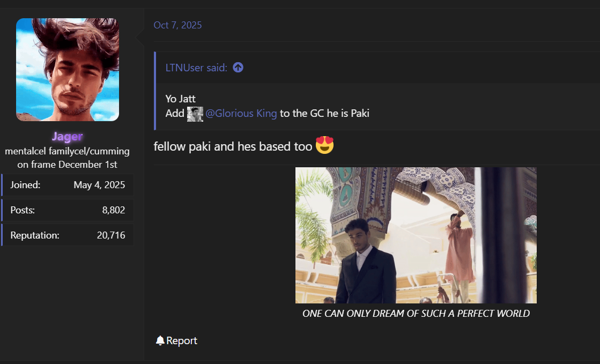Click the 'Posts:' label in the user stats
Screen dimensions: 600x364
(x=23, y=210)
